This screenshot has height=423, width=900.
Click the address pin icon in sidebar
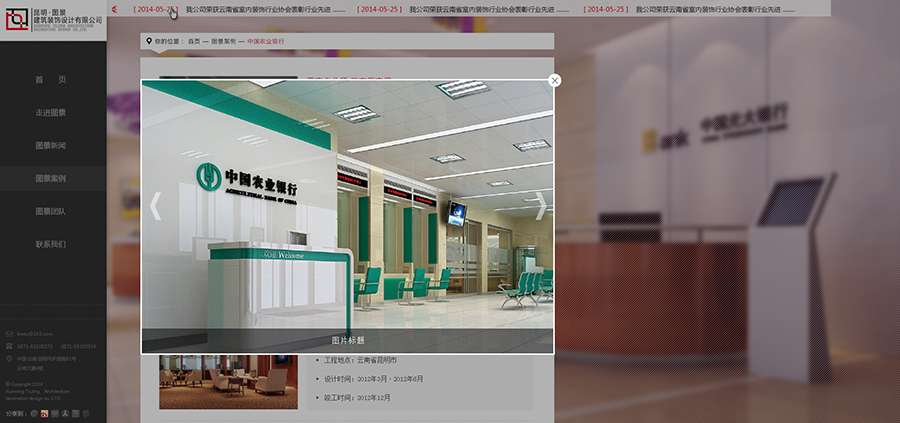click(x=9, y=359)
